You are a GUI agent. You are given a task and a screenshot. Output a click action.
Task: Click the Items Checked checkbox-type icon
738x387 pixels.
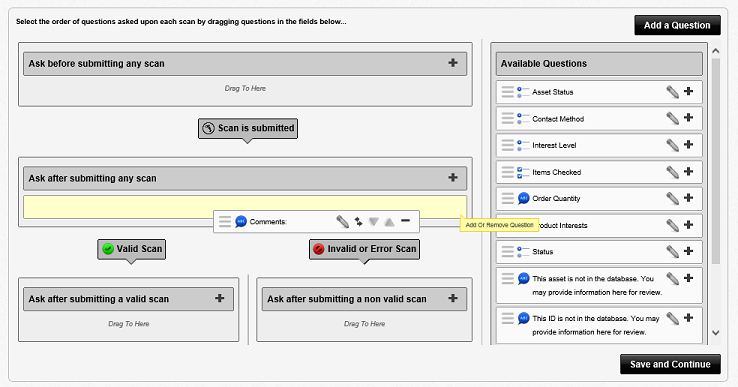point(523,172)
